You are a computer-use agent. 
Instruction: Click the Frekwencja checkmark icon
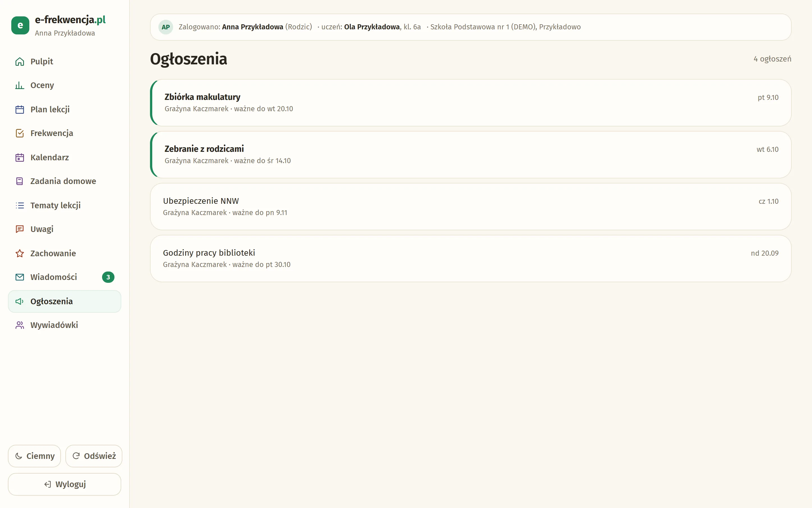[20, 133]
